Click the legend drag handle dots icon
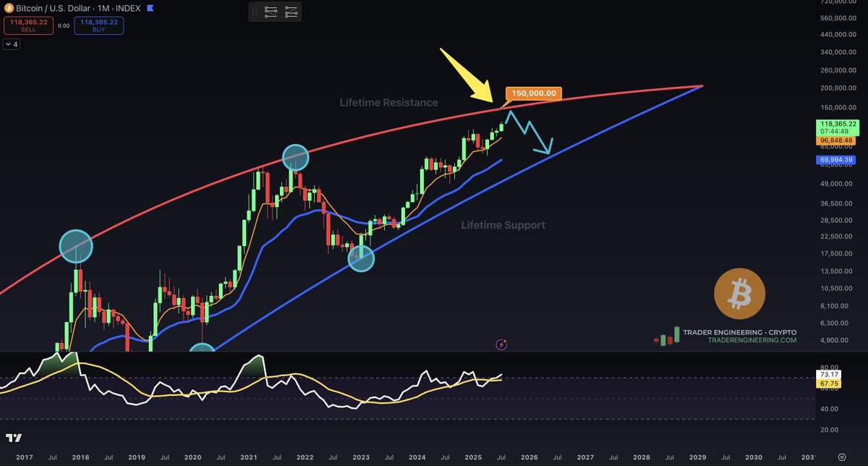Image resolution: width=868 pixels, height=466 pixels. pos(255,12)
